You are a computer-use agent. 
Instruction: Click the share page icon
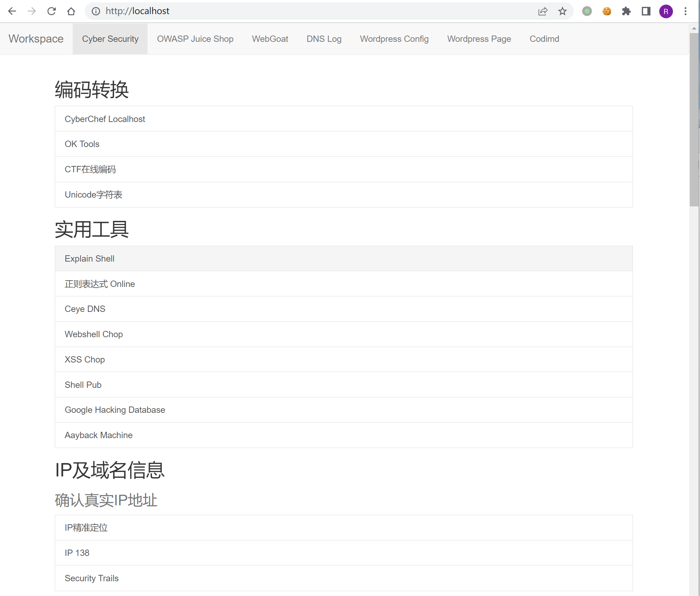pyautogui.click(x=543, y=11)
